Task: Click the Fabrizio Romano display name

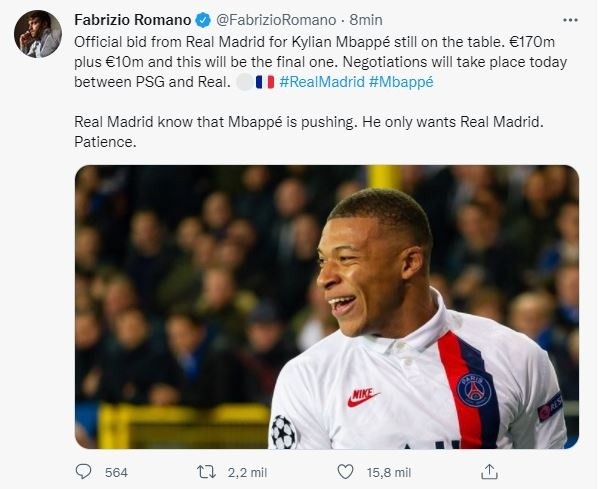Action: 138,20
